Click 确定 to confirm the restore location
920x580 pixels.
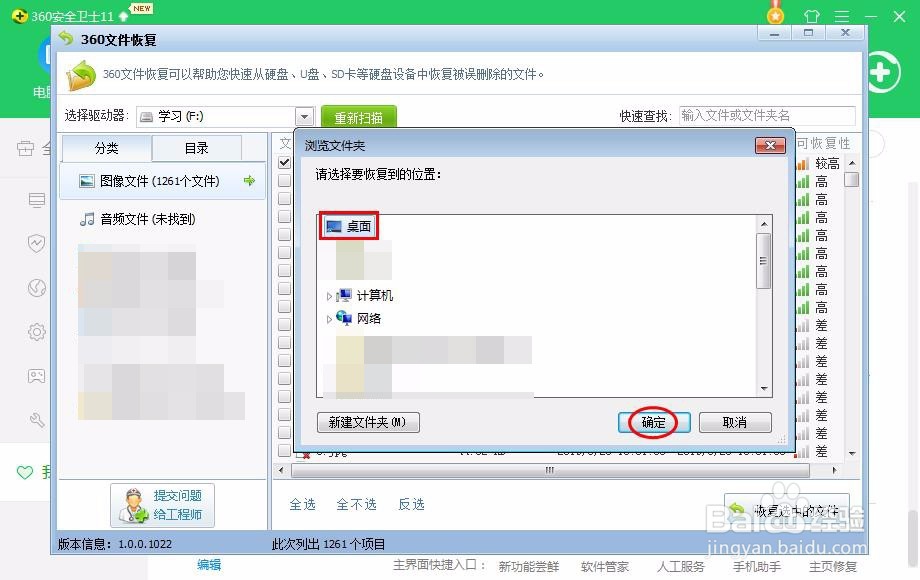(x=654, y=422)
